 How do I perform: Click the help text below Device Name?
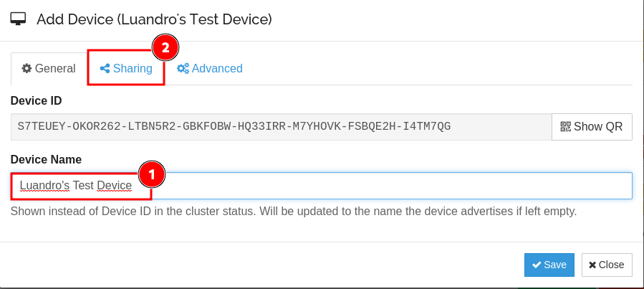click(293, 212)
